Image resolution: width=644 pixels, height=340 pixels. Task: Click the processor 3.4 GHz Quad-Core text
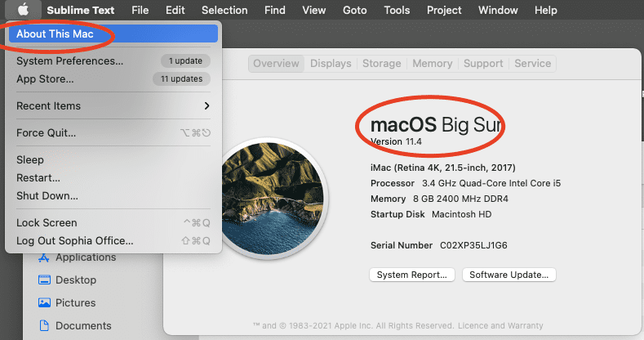491,183
